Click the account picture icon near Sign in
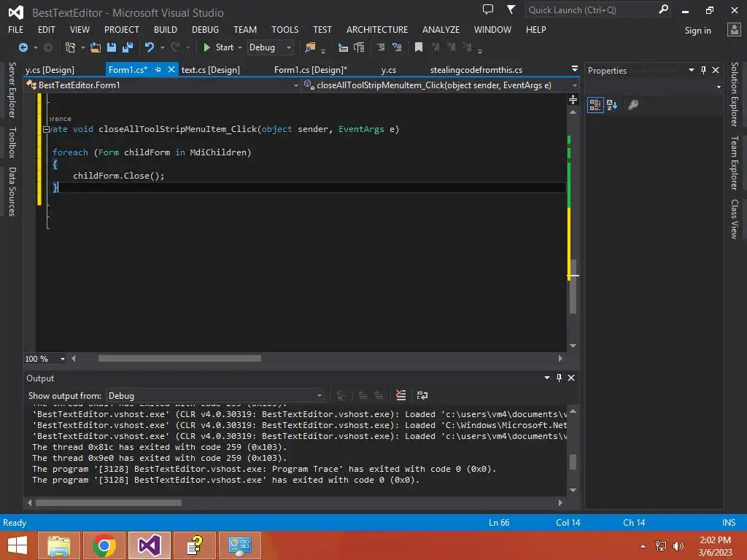 734,30
